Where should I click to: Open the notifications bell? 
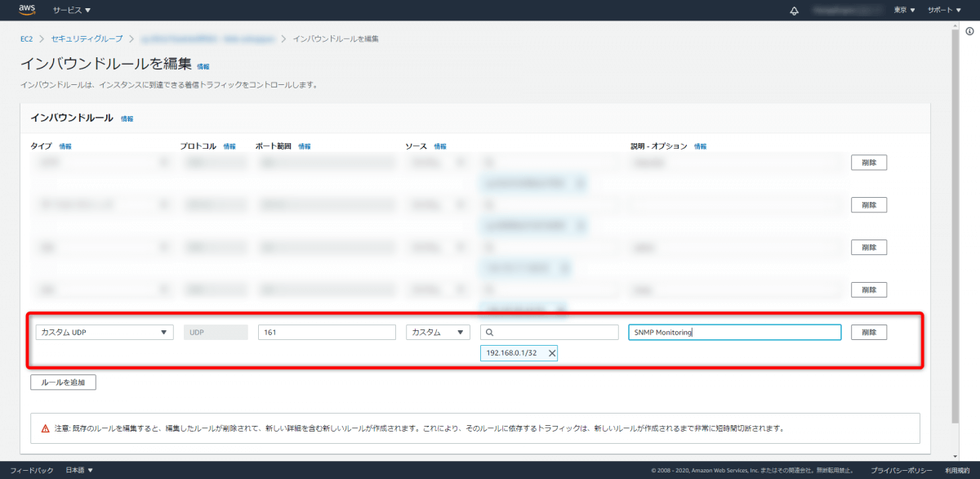tap(795, 11)
